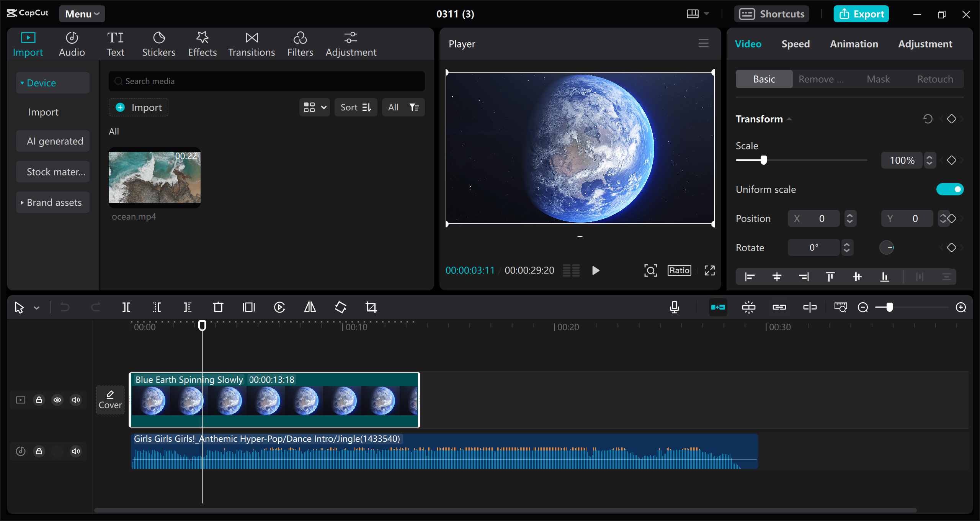
Task: Open the Transitions panel
Action: (x=251, y=43)
